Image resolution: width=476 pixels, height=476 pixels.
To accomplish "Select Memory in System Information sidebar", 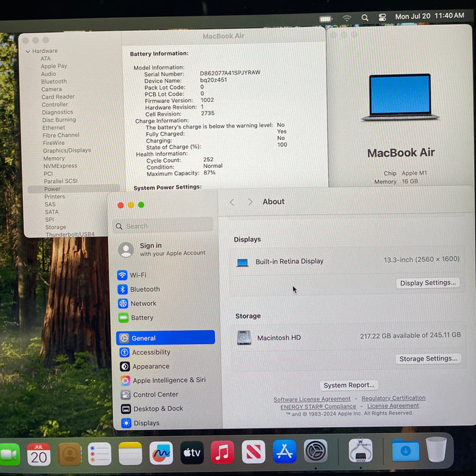I will pyautogui.click(x=54, y=158).
